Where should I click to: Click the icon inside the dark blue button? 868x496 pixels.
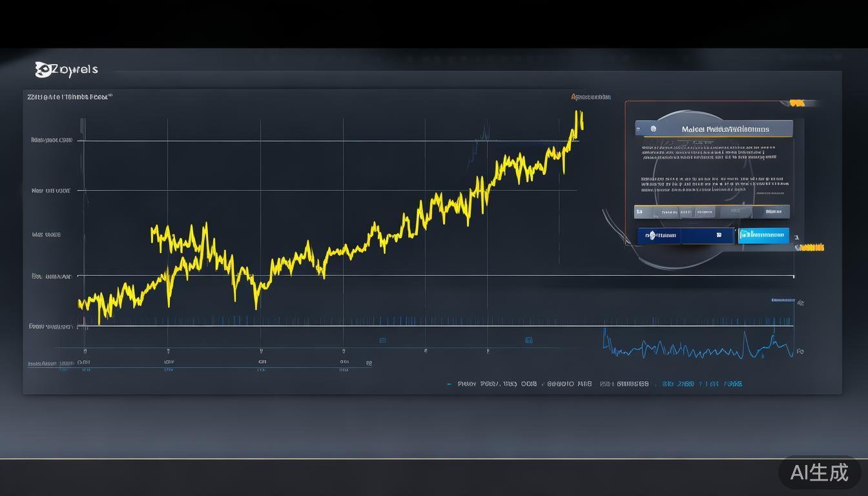(x=651, y=236)
